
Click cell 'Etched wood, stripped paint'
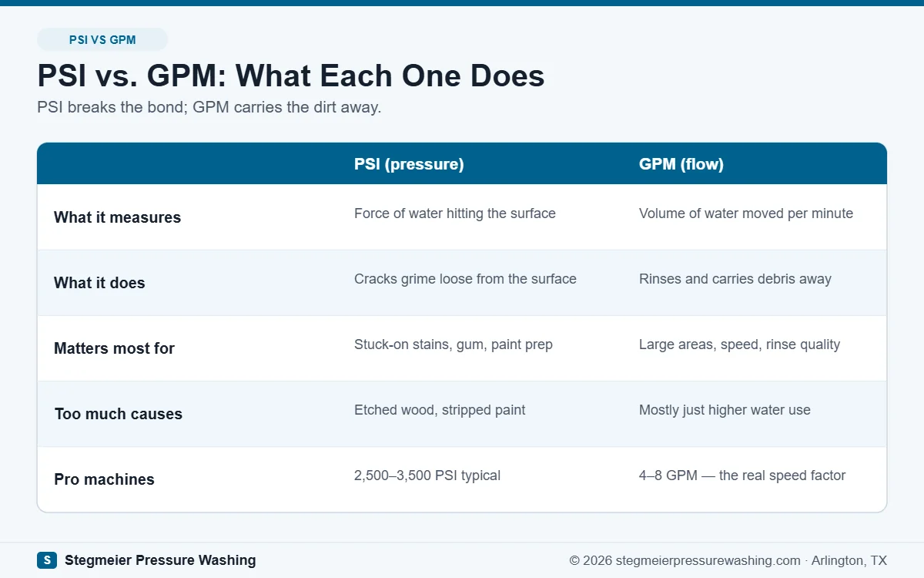click(x=440, y=410)
